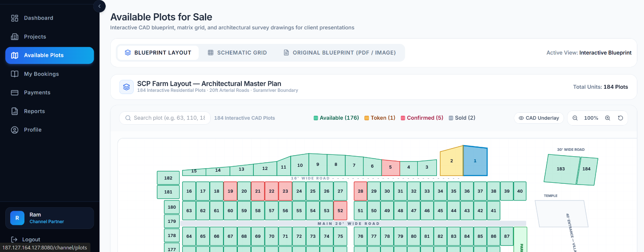The height and width of the screenshot is (252, 644).
Task: Click Total Units 184 Plots text
Action: (x=600, y=87)
